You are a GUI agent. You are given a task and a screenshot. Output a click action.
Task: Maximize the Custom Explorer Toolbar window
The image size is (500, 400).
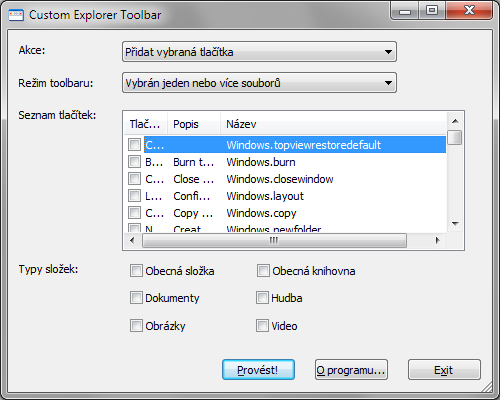click(x=432, y=11)
